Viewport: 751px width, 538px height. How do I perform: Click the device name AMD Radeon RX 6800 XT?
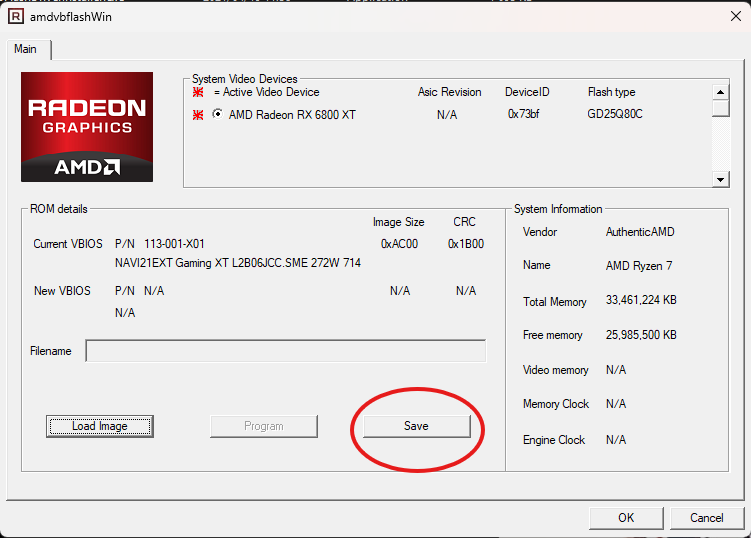click(292, 115)
